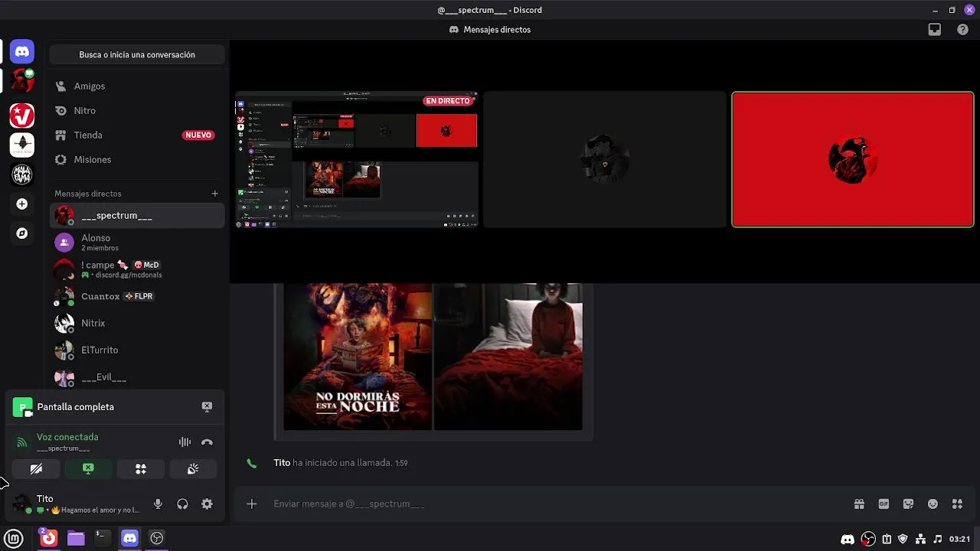
Task: Deafen using the headphones icon
Action: pyautogui.click(x=182, y=504)
